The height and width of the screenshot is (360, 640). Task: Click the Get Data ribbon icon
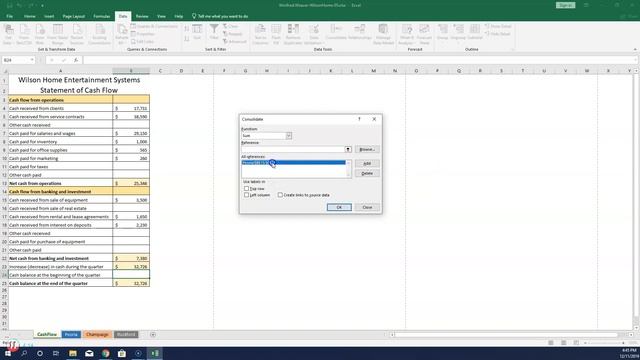[x=8, y=34]
